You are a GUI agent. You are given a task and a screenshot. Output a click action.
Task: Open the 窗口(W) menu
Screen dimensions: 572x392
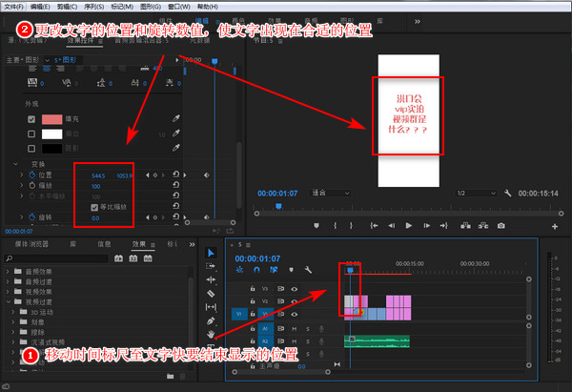click(179, 7)
